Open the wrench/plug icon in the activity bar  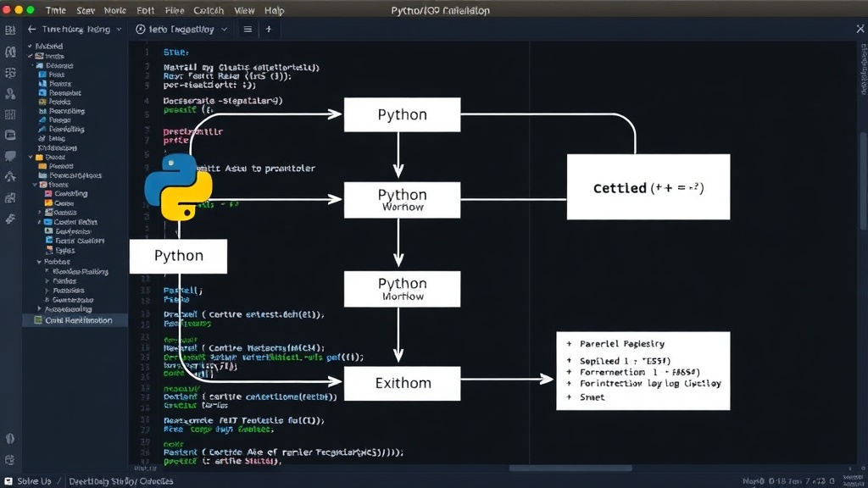click(10, 219)
